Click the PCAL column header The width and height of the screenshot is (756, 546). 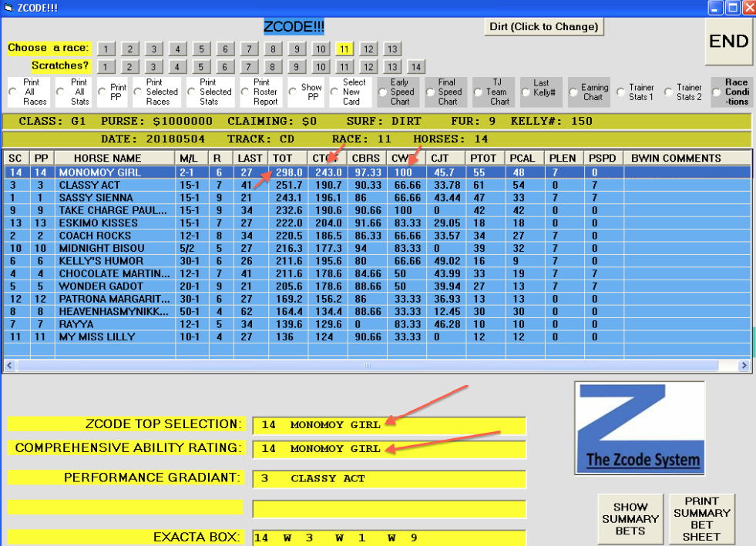[x=525, y=158]
